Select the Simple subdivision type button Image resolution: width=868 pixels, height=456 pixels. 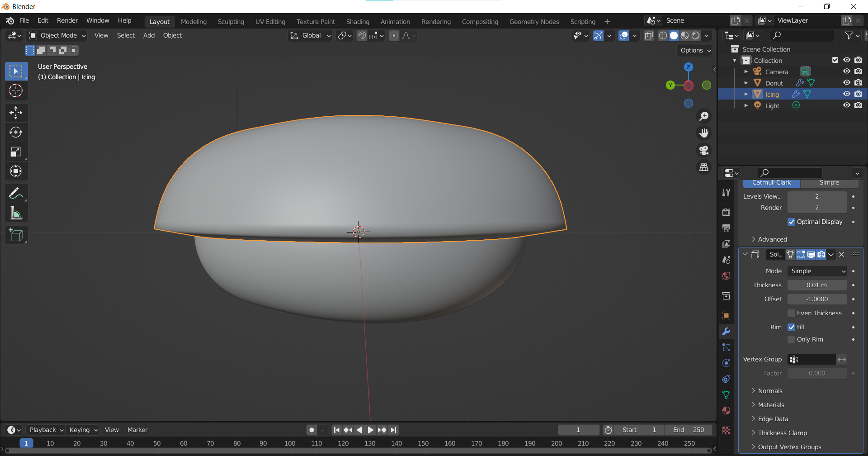pyautogui.click(x=829, y=183)
